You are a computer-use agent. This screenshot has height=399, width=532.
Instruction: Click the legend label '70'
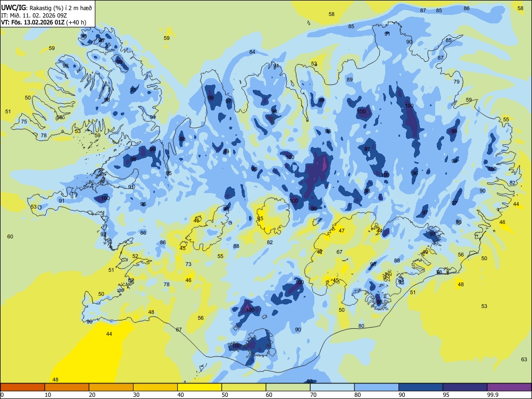(313, 395)
